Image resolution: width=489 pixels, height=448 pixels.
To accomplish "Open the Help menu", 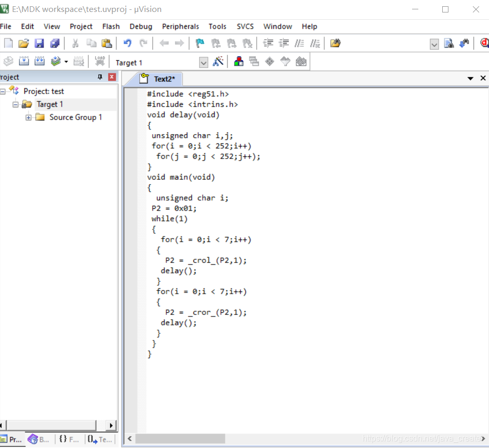I will coord(309,27).
